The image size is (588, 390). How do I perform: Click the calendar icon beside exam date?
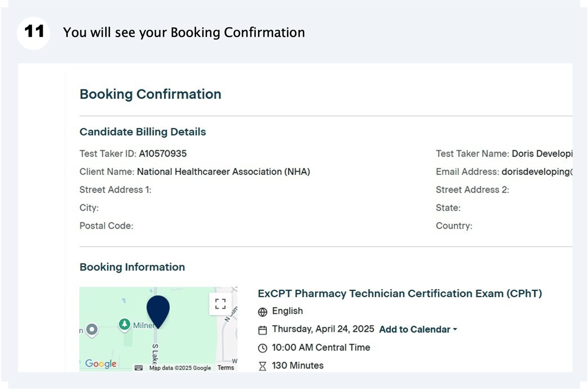pyautogui.click(x=263, y=330)
